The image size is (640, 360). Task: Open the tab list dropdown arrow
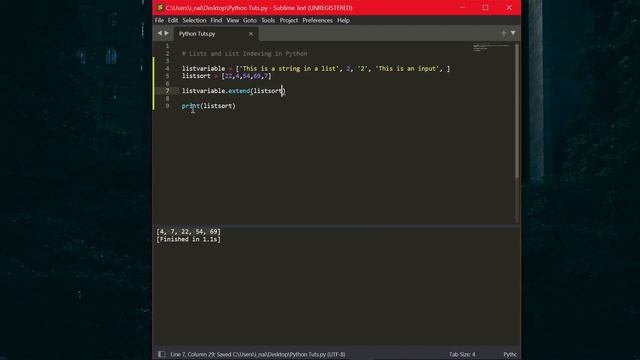(513, 33)
